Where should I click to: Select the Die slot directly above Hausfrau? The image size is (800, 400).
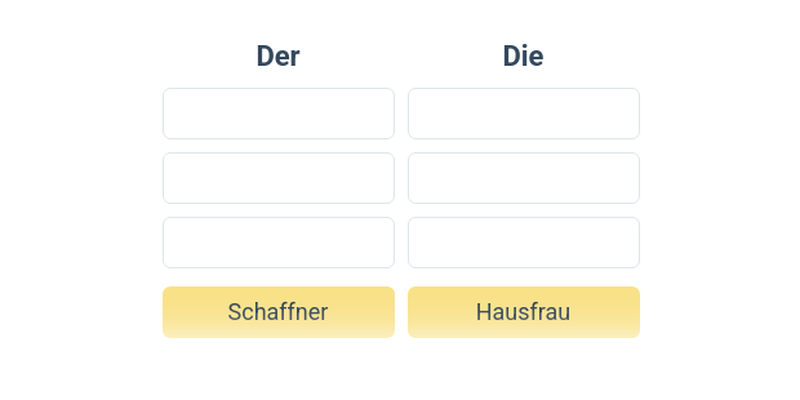(523, 243)
